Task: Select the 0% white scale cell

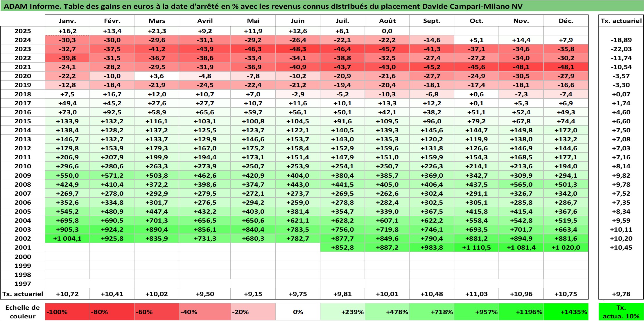Action: click(298, 312)
